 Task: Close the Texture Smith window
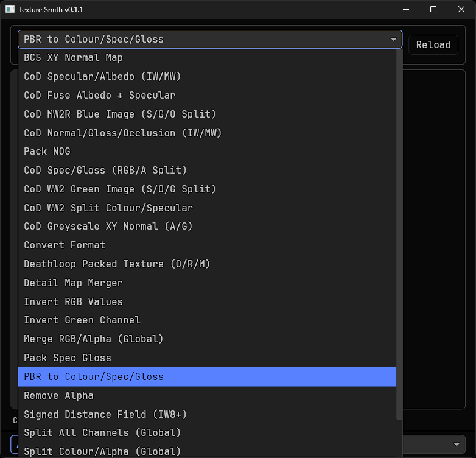[x=461, y=9]
